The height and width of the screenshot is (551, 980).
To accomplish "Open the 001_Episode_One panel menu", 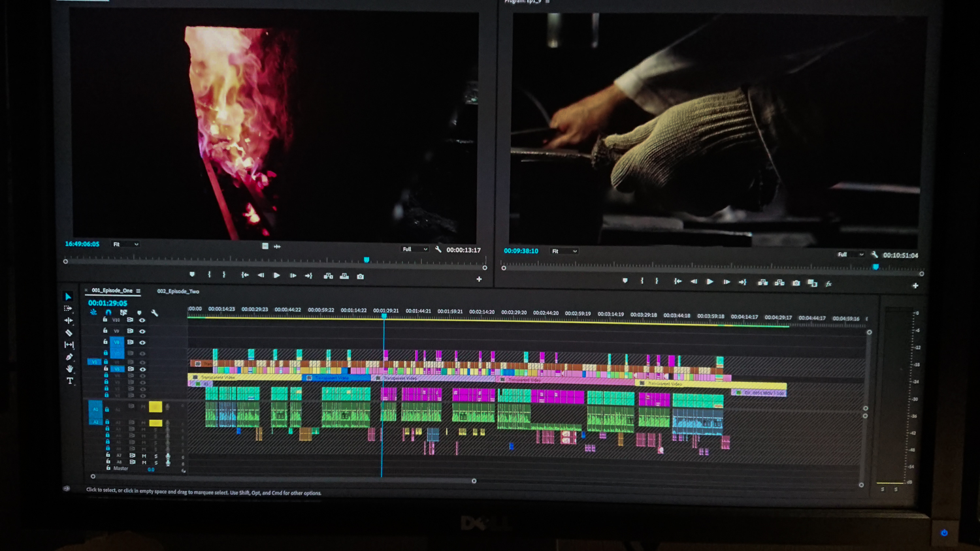I will 139,291.
